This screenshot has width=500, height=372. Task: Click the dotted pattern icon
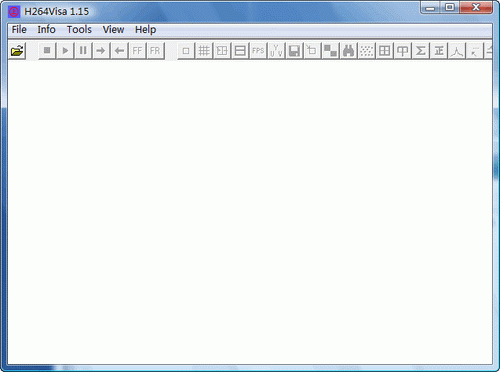[x=366, y=51]
